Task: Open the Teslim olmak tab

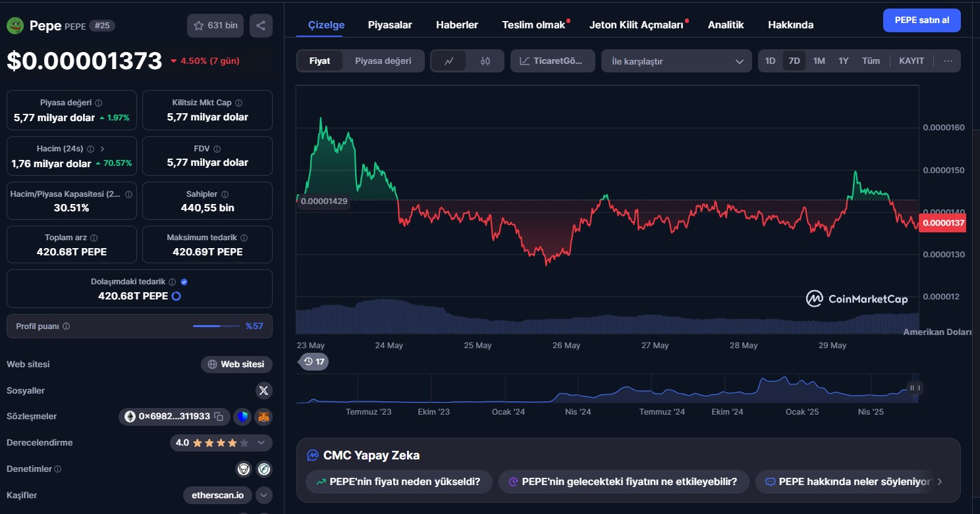Action: coord(533,25)
